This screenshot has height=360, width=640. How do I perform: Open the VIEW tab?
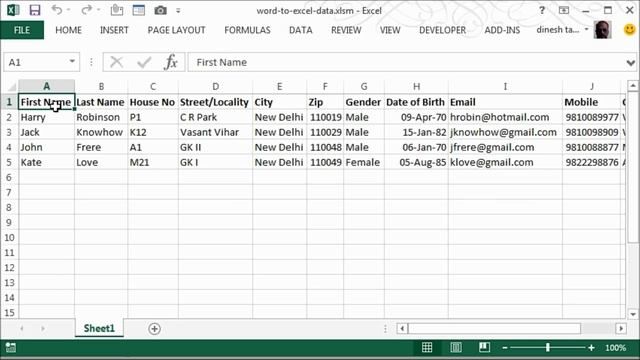click(390, 30)
